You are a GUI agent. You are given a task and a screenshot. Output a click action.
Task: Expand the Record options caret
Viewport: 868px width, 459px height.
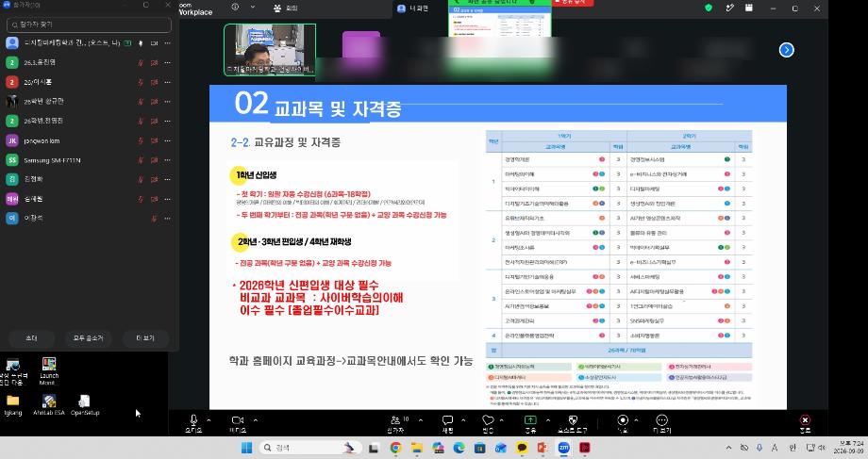(636, 420)
